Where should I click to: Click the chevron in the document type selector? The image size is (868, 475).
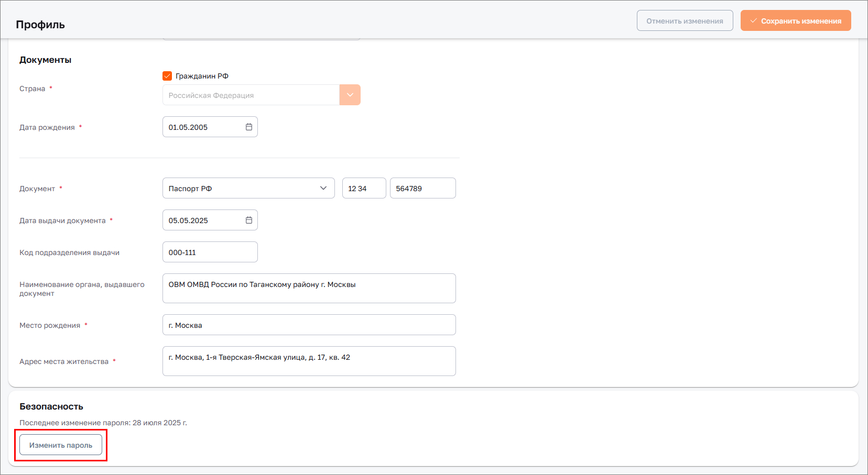tap(323, 188)
